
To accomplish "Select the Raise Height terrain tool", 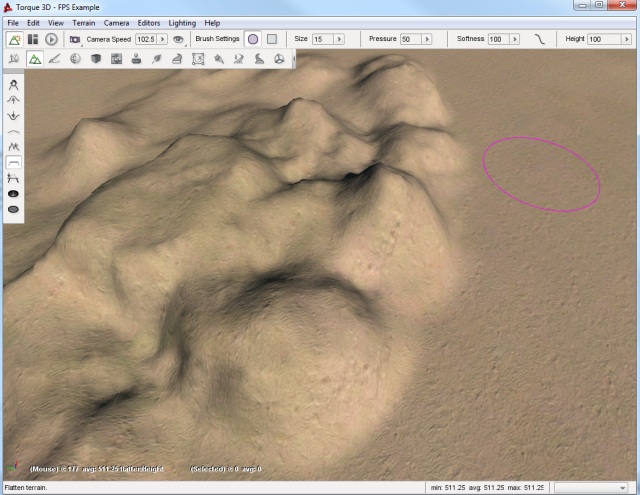I will pos(14,101).
